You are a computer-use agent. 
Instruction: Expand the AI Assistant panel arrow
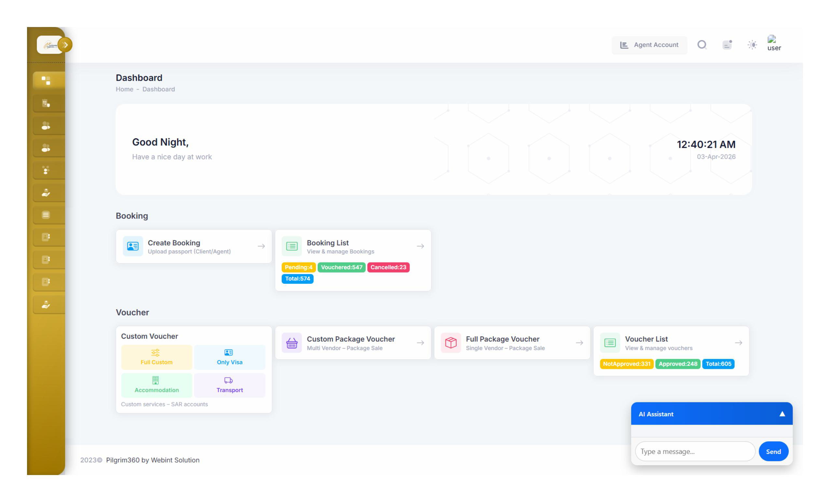pyautogui.click(x=782, y=414)
